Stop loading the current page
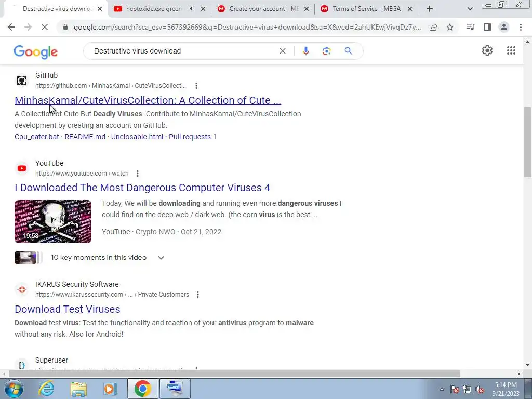 tap(45, 27)
